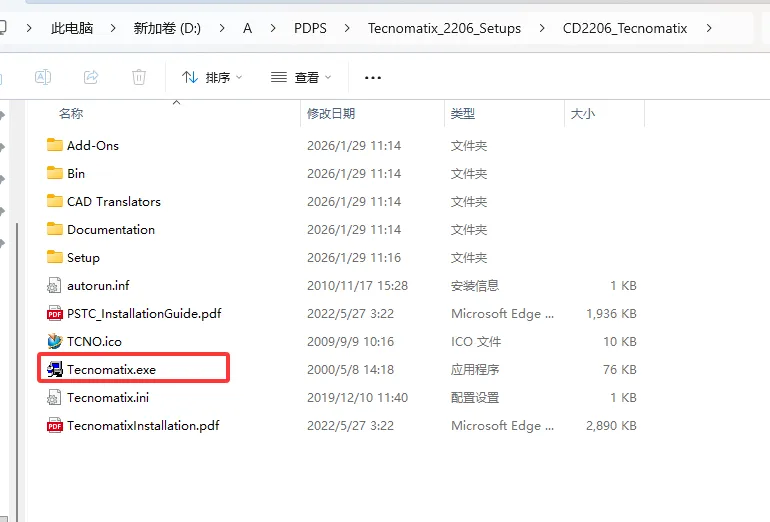Click the TecnomatixInstallation.pdf file name

click(x=143, y=425)
